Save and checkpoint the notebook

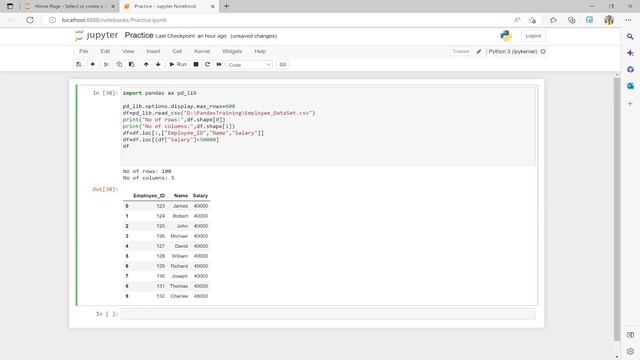point(79,64)
